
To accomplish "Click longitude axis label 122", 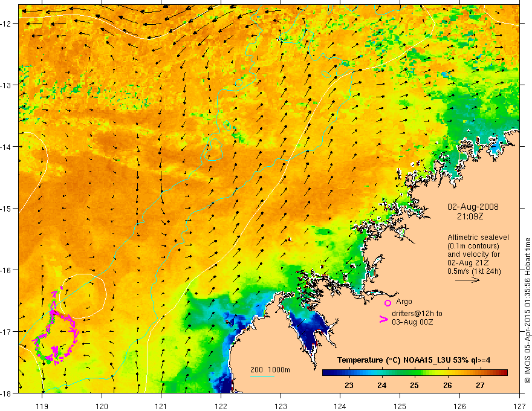I will pos(221,406).
